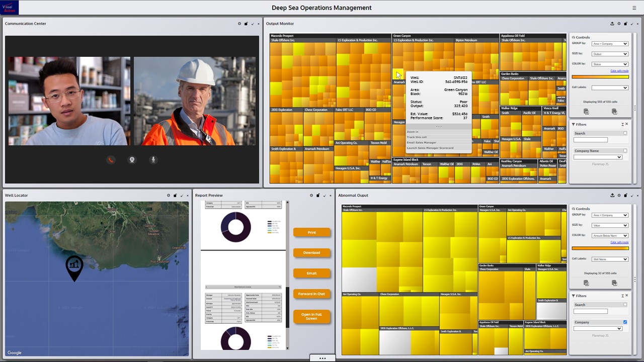Viewport: 644px width, 362px height.
Task: Click the right database icon in Output Monitor controls
Action: 614,112
